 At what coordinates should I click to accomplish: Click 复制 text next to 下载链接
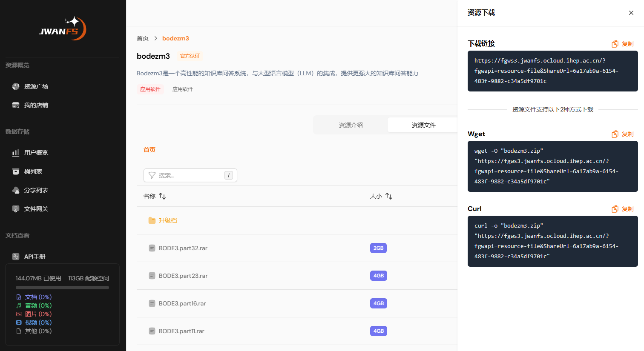click(x=627, y=44)
